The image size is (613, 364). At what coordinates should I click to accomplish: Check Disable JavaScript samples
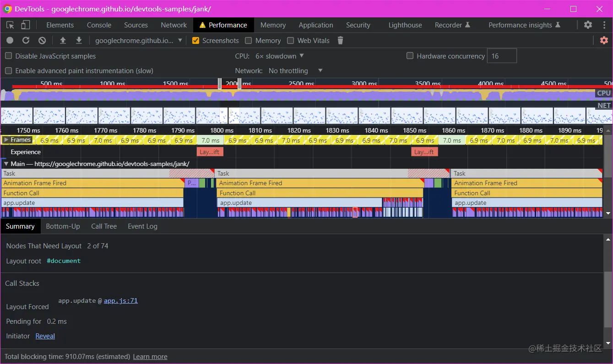[x=8, y=56]
